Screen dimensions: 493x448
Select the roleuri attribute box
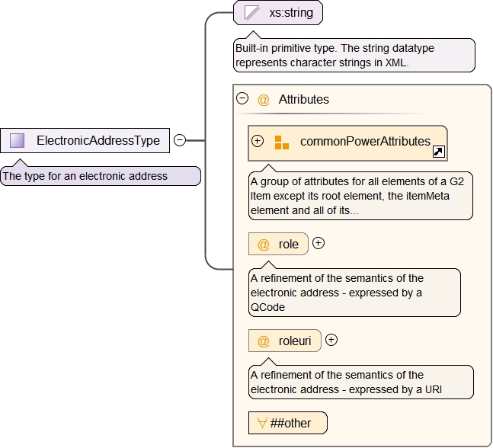[294, 341]
